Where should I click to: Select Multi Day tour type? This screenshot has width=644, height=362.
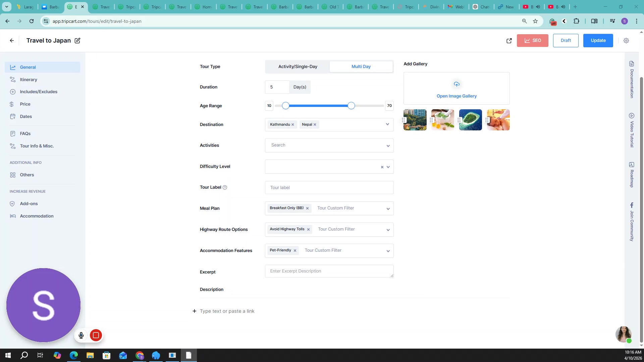[x=361, y=67]
